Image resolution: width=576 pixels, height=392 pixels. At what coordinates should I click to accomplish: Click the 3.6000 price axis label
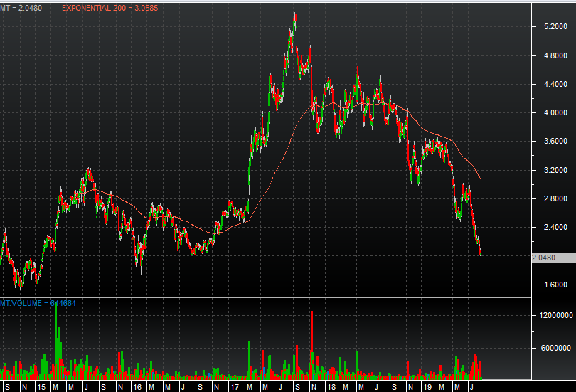[555, 141]
